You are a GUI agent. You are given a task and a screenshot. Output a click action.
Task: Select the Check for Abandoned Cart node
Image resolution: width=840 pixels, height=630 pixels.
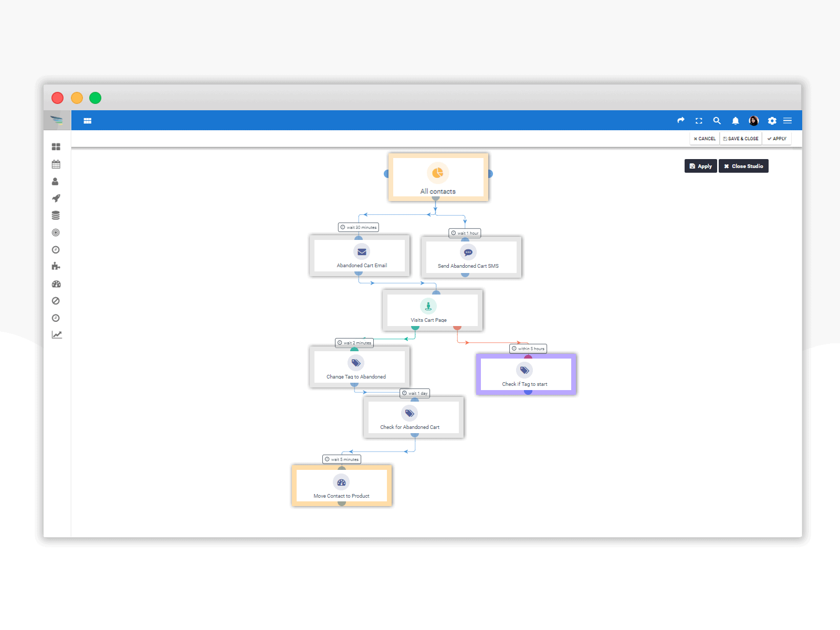point(414,417)
